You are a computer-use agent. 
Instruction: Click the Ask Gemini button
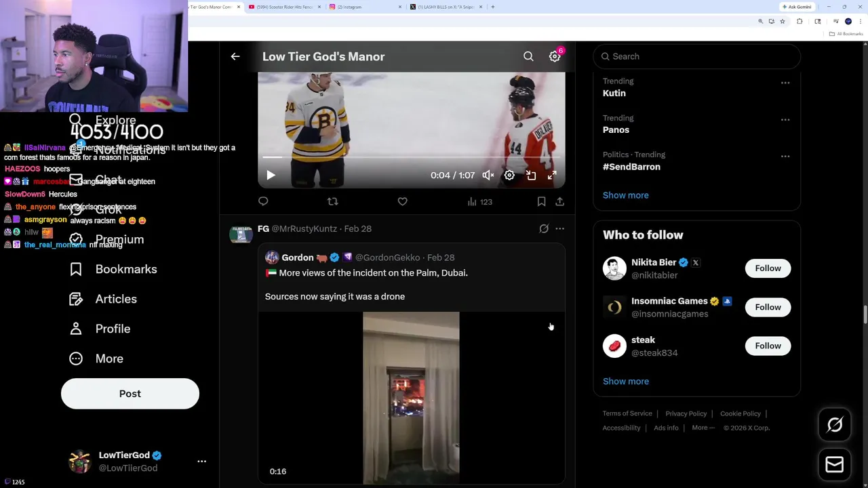click(797, 7)
